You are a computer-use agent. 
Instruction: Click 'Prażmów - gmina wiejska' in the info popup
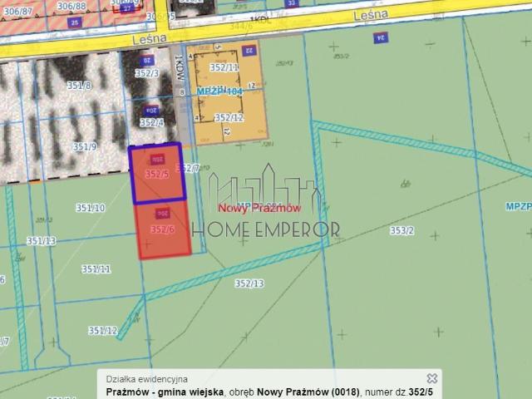coord(165,392)
